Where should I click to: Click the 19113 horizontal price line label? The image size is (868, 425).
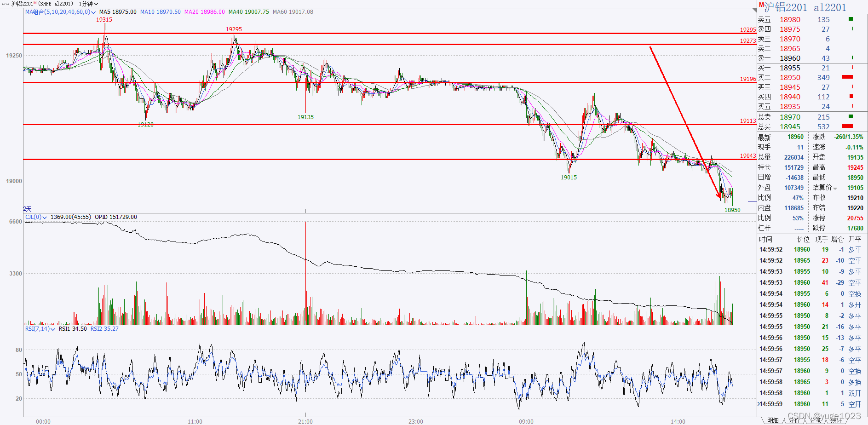pyautogui.click(x=748, y=121)
